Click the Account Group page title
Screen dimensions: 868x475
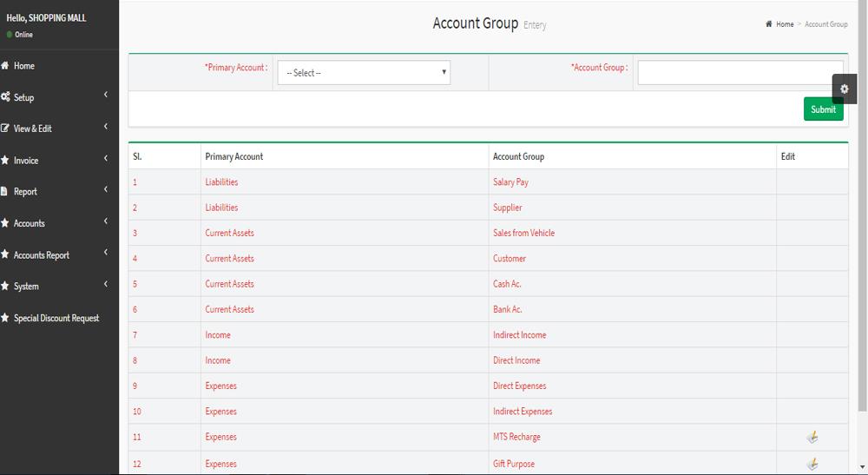pos(475,23)
